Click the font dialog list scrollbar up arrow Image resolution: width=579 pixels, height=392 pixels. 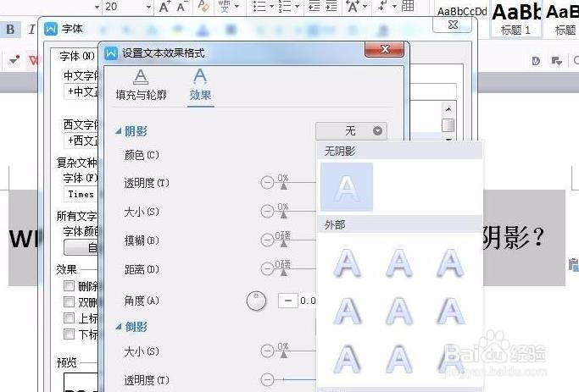click(448, 109)
